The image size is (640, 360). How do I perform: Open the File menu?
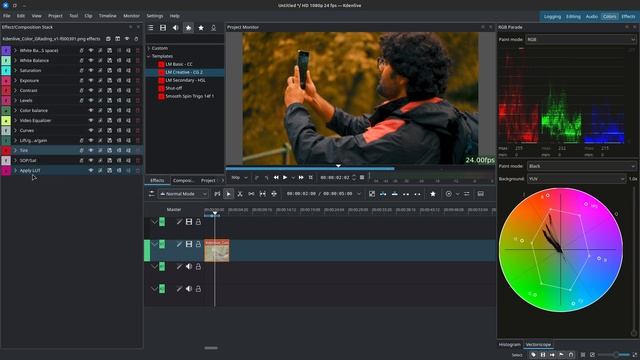tap(7, 16)
